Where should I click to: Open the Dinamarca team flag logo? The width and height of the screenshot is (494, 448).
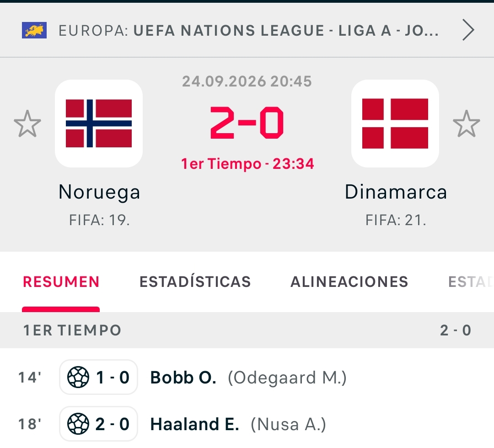point(395,123)
